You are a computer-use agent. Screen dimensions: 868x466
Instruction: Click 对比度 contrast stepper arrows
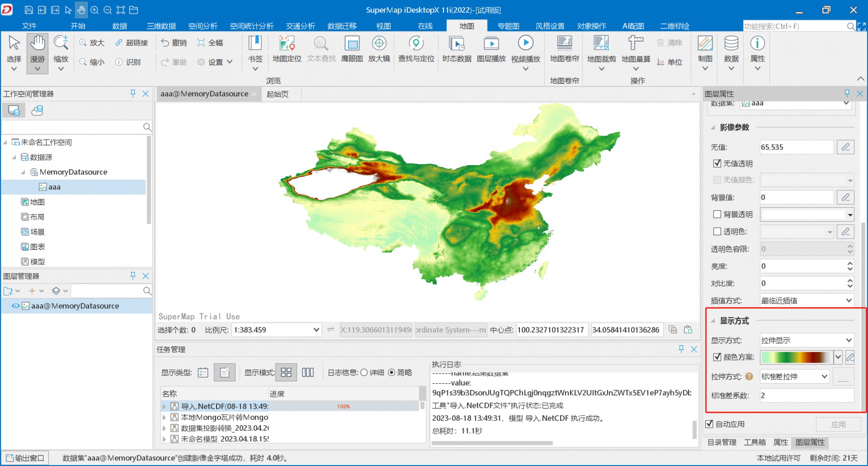(850, 283)
